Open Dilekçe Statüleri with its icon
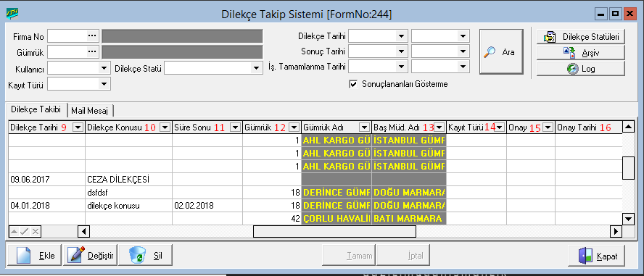The image size is (644, 276). coord(580,37)
